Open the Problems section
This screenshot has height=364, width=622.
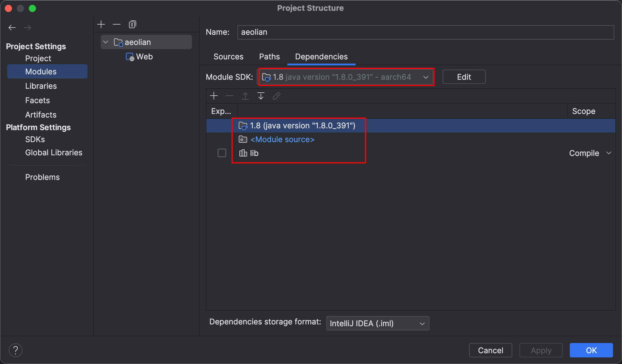tap(42, 177)
